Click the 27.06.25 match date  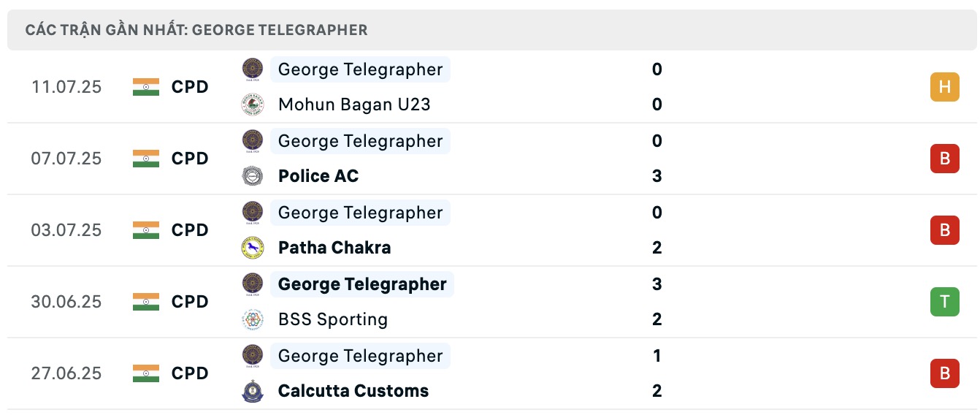tap(66, 373)
